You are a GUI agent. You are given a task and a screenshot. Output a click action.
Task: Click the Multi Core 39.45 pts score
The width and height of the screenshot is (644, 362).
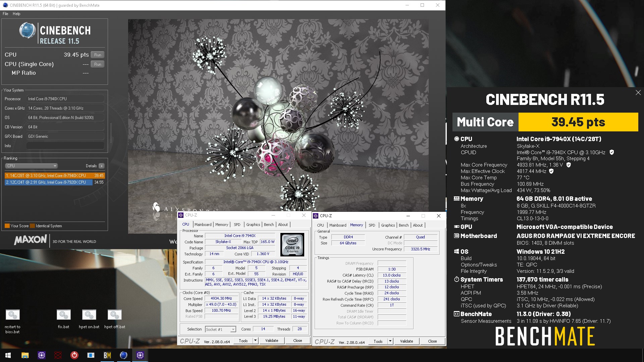(x=578, y=122)
